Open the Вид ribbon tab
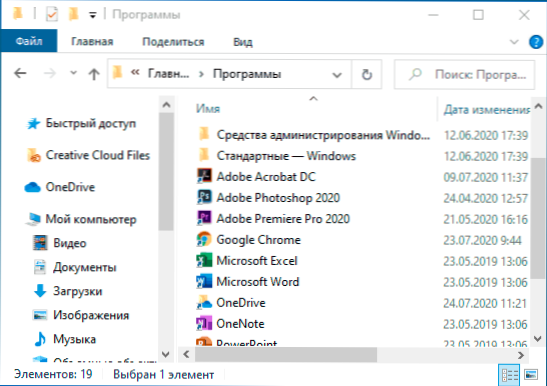Viewport: 547px width, 386px height. pos(243,42)
